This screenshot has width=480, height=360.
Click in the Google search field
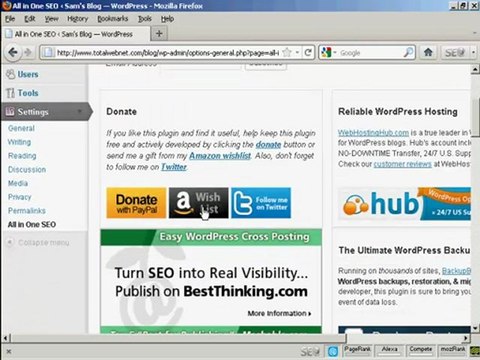(370, 53)
